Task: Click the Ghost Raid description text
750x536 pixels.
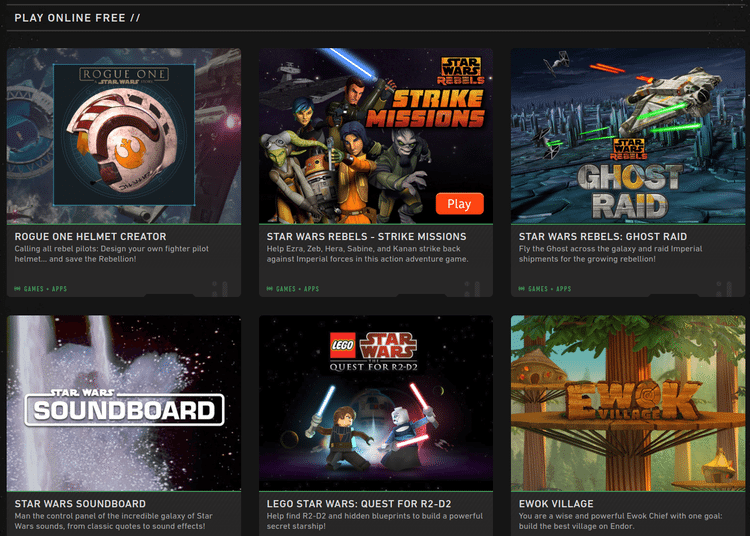Action: (610, 254)
